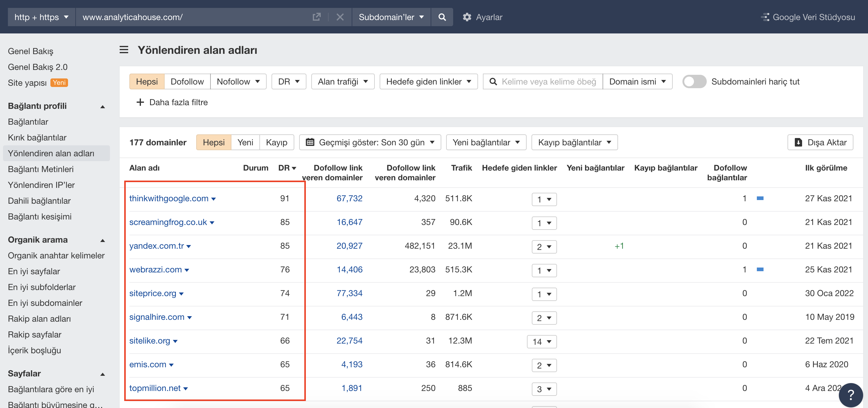This screenshot has height=408, width=868.
Task: Click the plus icon for Daha fazla filtre
Action: [140, 102]
